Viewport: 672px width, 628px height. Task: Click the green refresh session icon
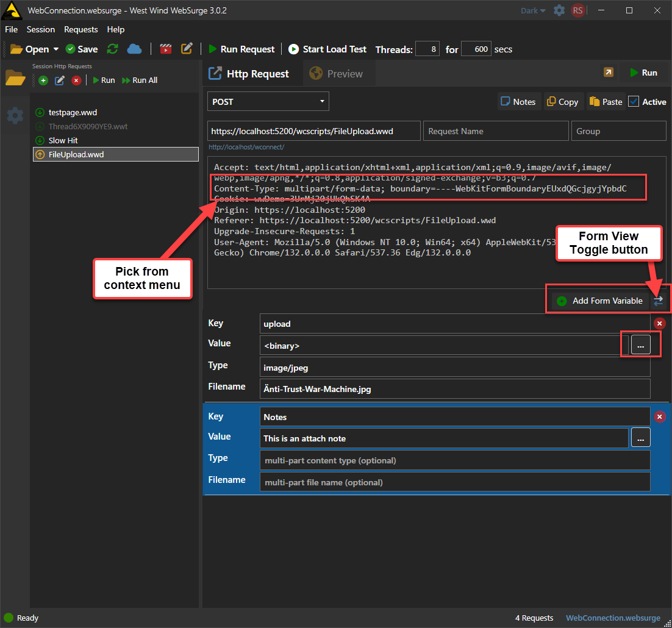[113, 49]
